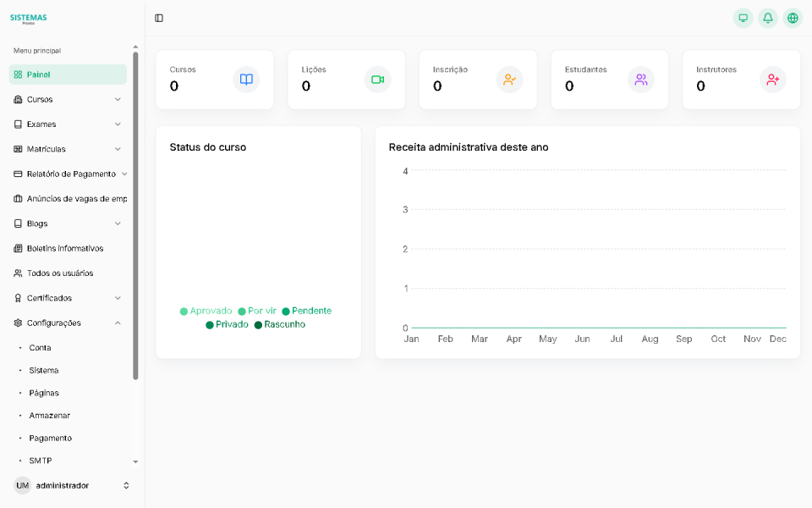Click the globe language icon
The height and width of the screenshot is (508, 812).
tap(793, 17)
